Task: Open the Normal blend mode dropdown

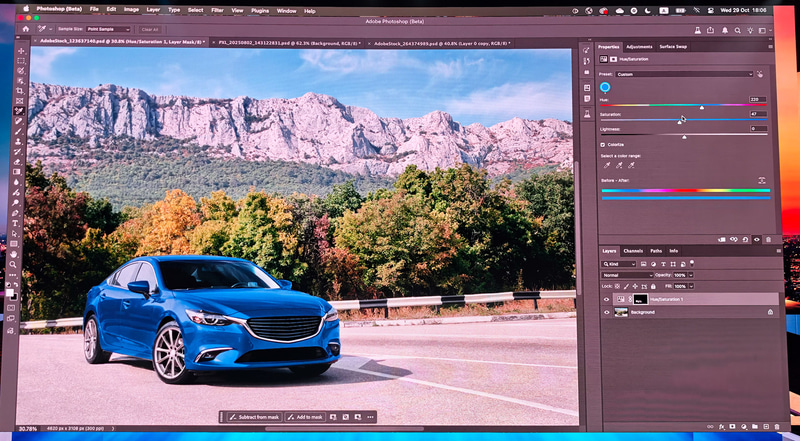Action: (627, 275)
